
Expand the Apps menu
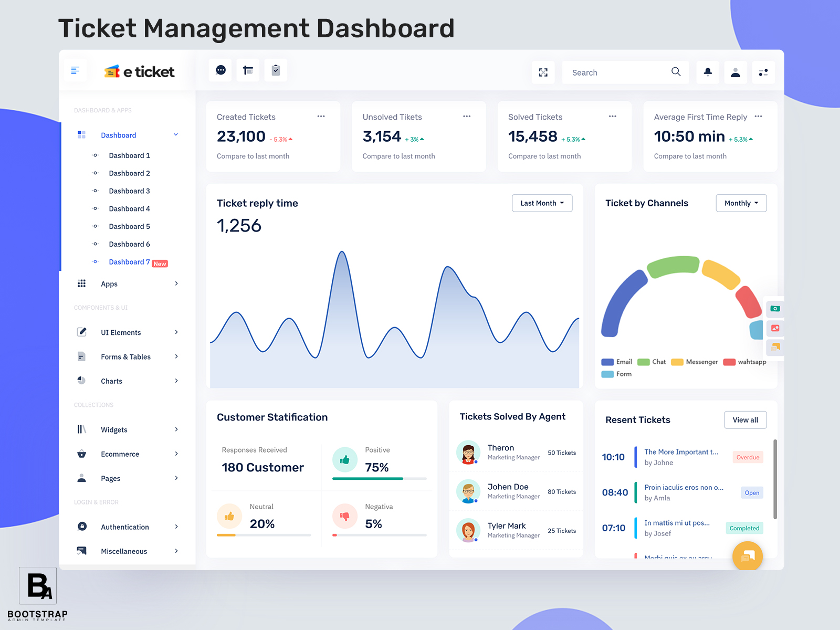(x=176, y=283)
